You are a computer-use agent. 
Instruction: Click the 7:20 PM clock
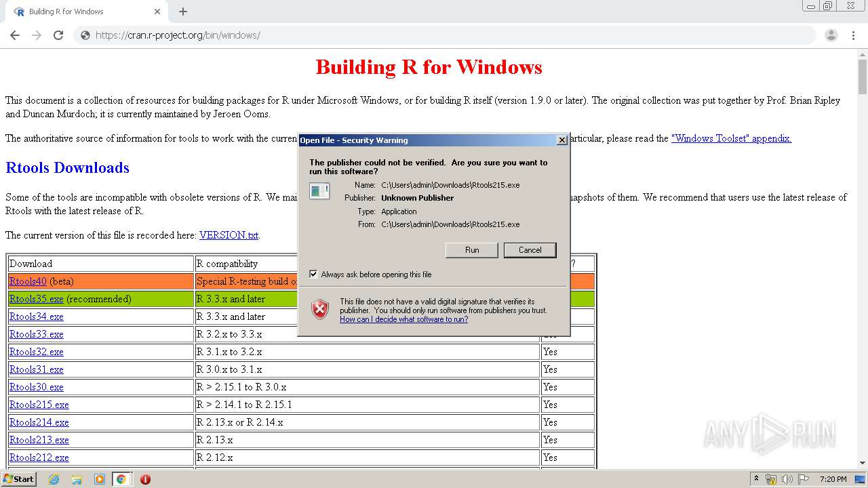[833, 479]
